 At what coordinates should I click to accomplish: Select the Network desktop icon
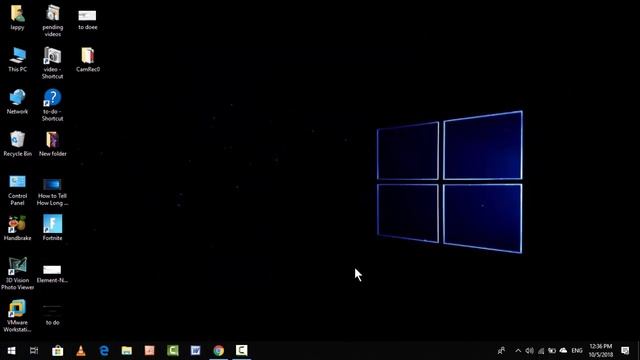pyautogui.click(x=17, y=98)
